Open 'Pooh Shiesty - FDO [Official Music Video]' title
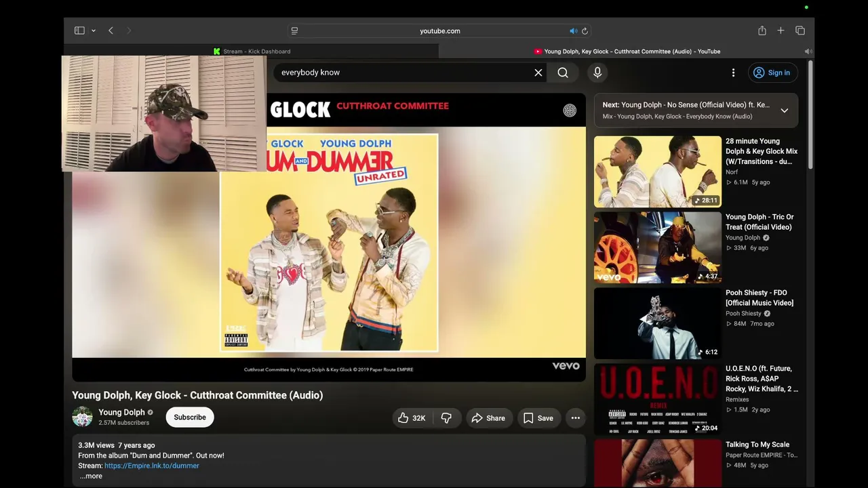 pos(759,298)
